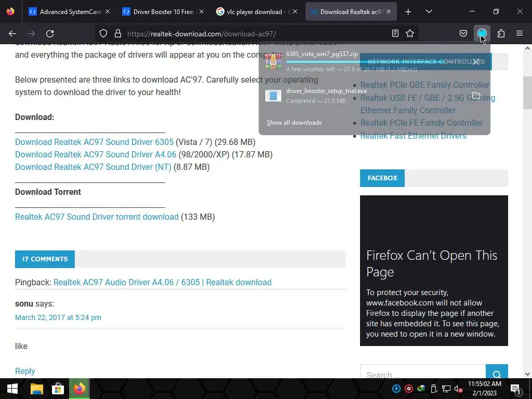
Task: Click the zip download progress bar
Action: point(376,62)
